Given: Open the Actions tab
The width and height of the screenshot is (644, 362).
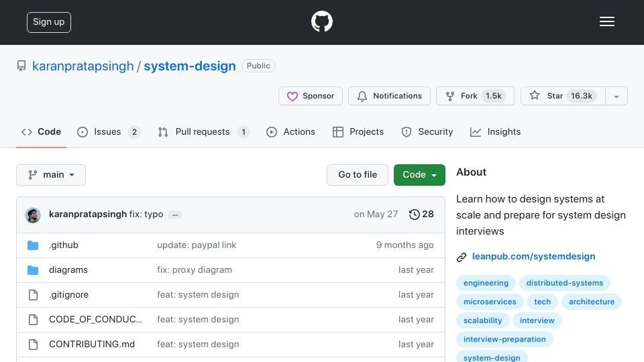Looking at the screenshot, I should tap(290, 132).
